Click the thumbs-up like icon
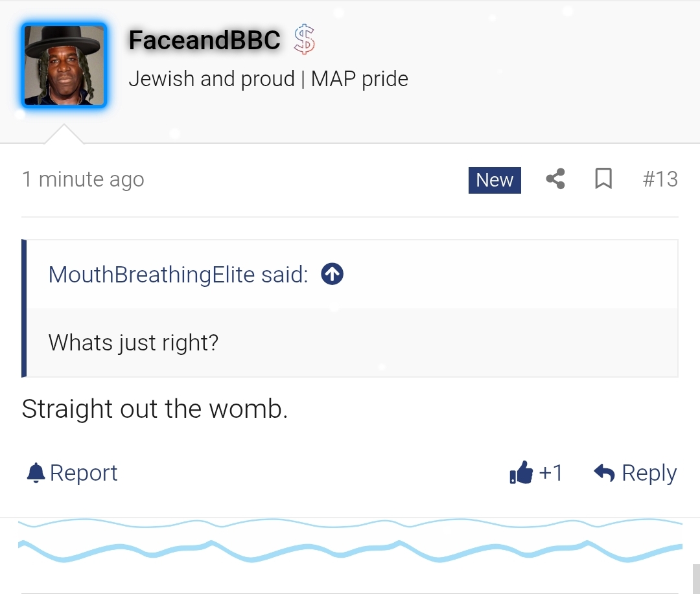Viewport: 700px width, 594px height. [521, 473]
